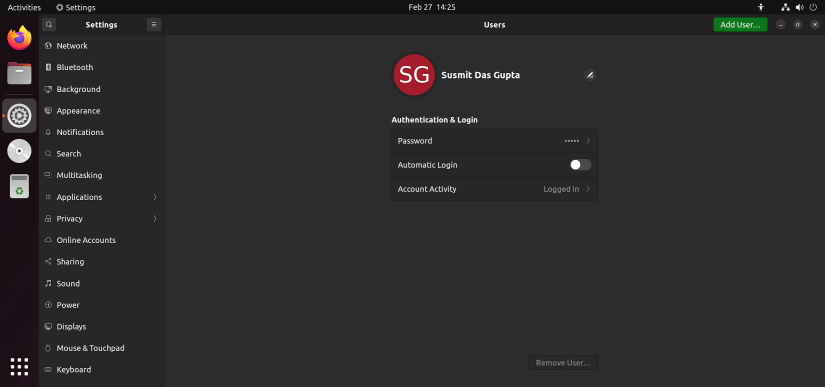Click the power icon in system tray
Screen dimensions: 825x387
coord(814,7)
